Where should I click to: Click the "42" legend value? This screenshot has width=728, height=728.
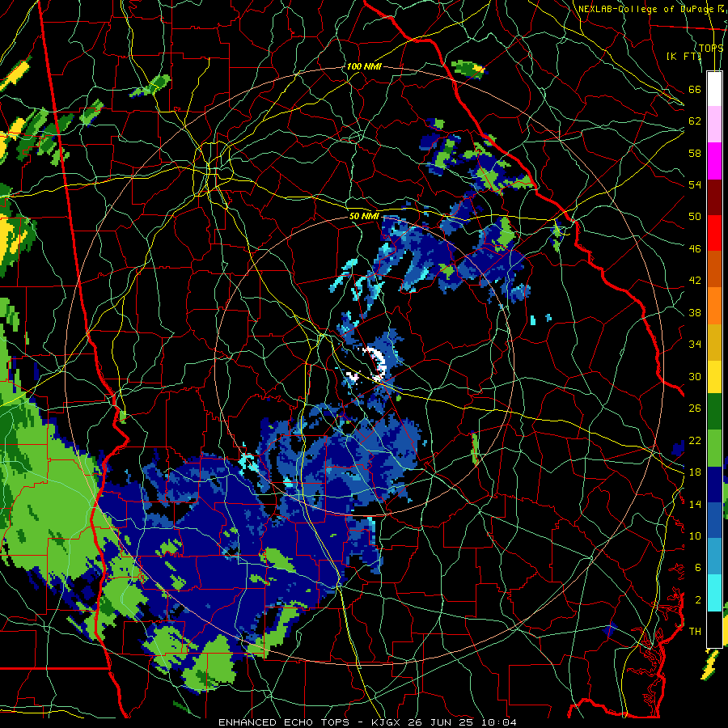(x=695, y=281)
